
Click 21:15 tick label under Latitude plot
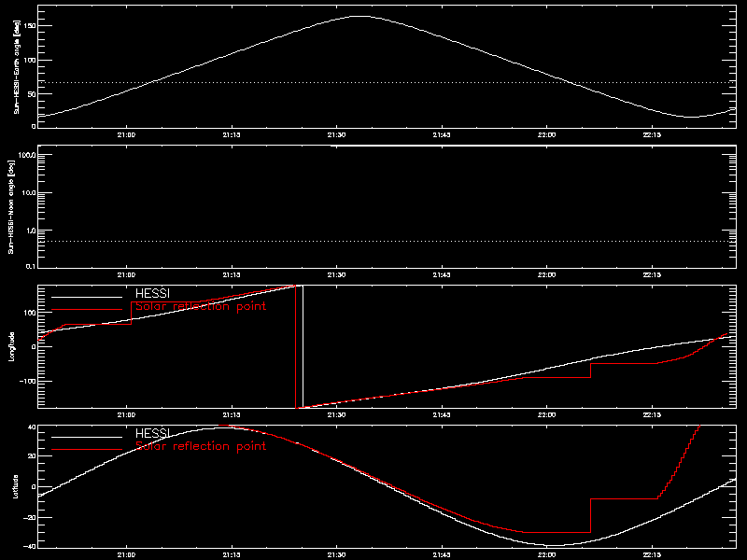232,554
